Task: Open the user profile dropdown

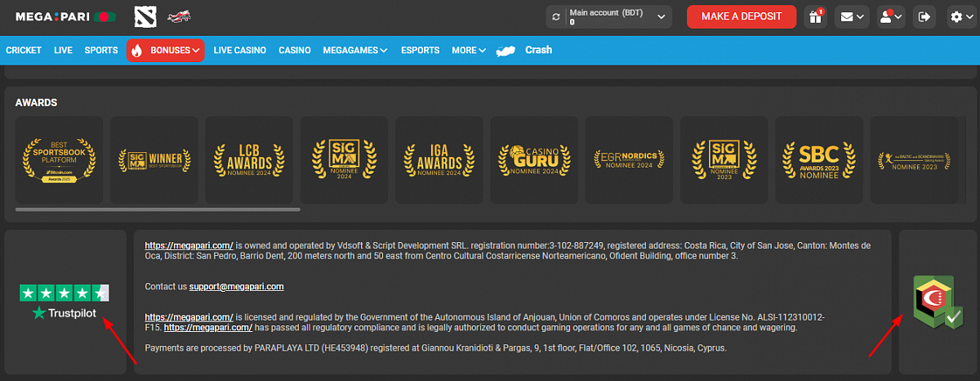Action: (890, 16)
